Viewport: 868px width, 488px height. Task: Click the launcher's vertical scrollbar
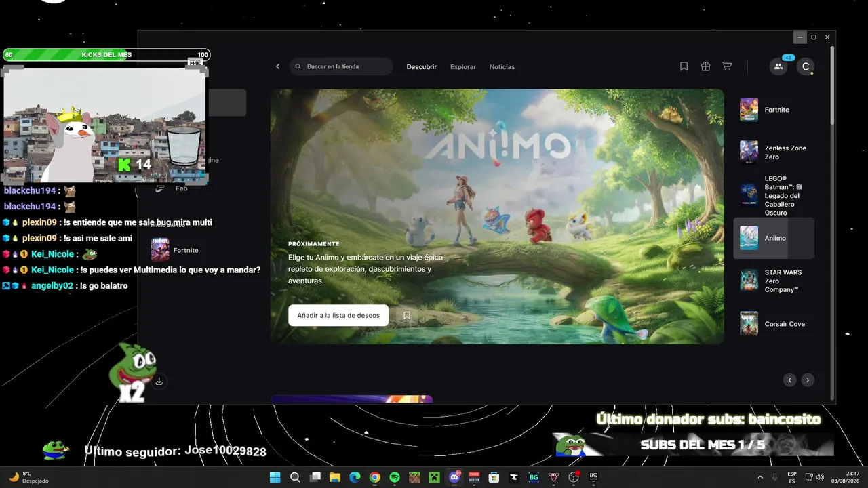click(x=832, y=85)
